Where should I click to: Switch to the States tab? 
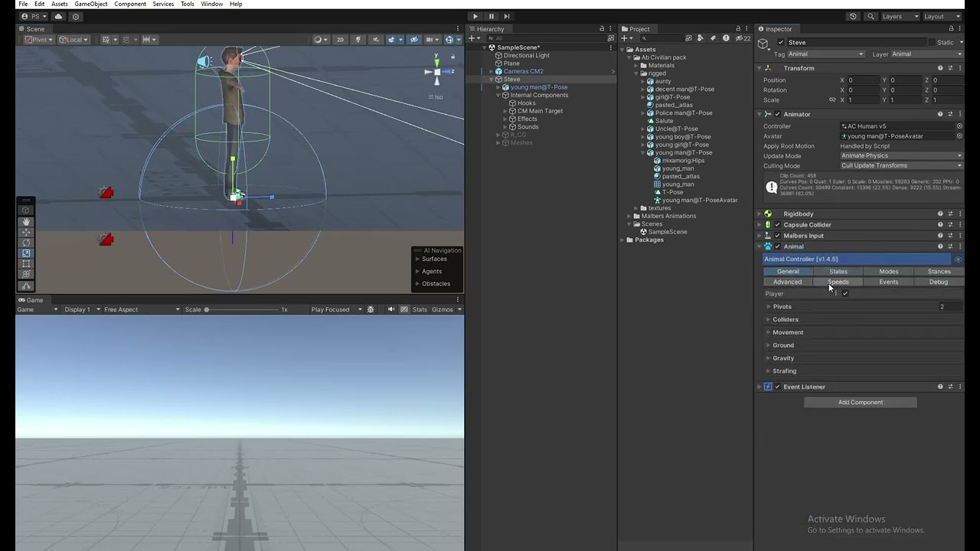[x=838, y=272]
